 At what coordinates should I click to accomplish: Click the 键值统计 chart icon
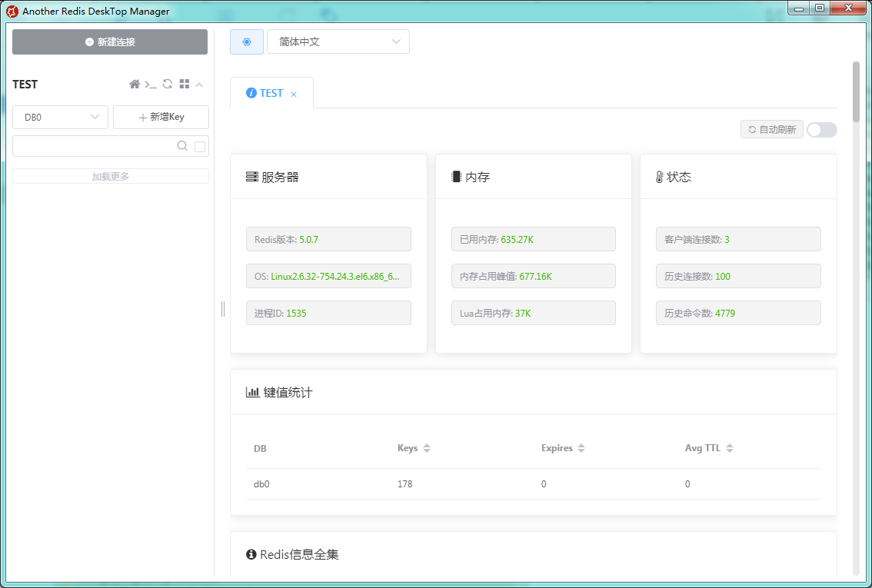tap(252, 392)
